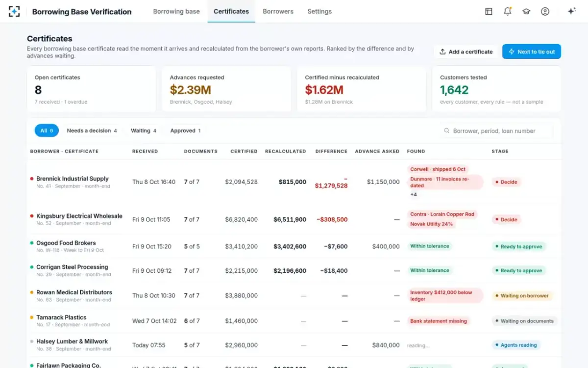
Task: Open the Settings tab
Action: click(x=319, y=11)
